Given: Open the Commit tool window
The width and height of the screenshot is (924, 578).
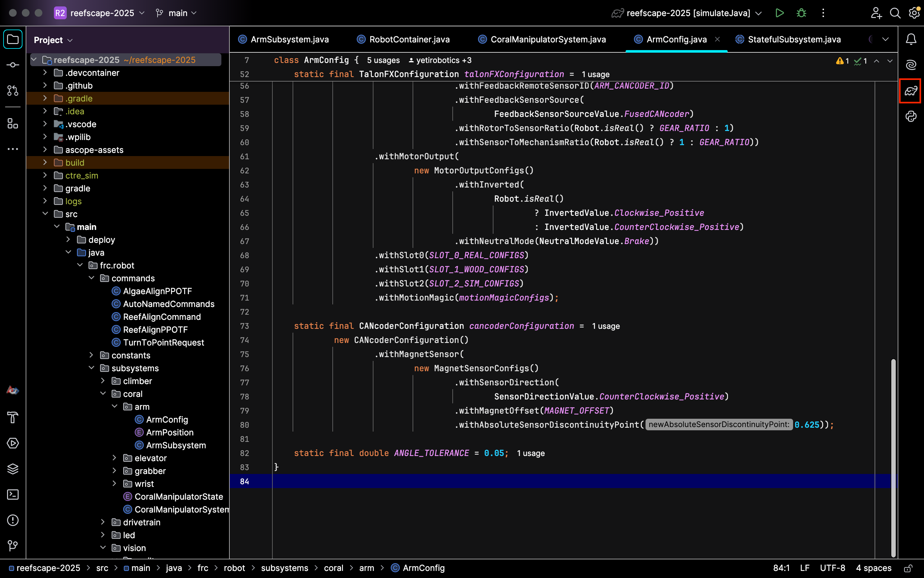Looking at the screenshot, I should pyautogui.click(x=13, y=65).
